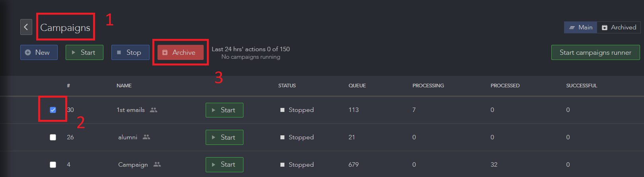The image size is (644, 177).
Task: Click the NAME column header
Action: [124, 86]
